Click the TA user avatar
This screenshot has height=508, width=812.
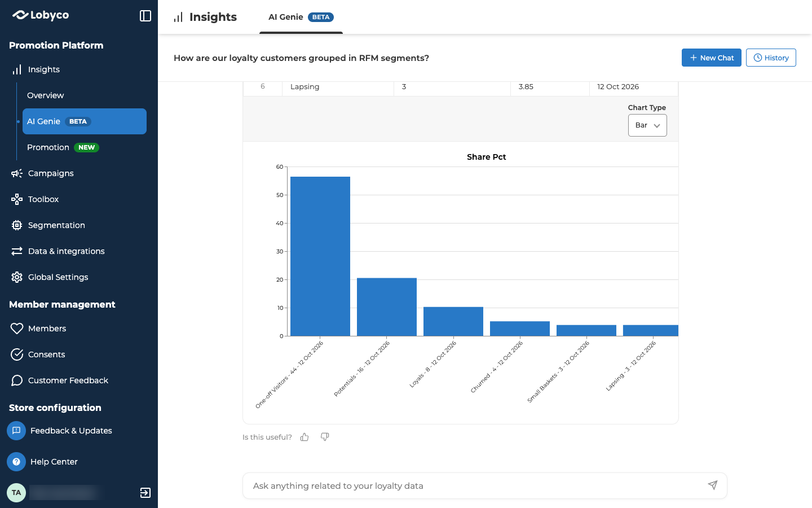[16, 493]
